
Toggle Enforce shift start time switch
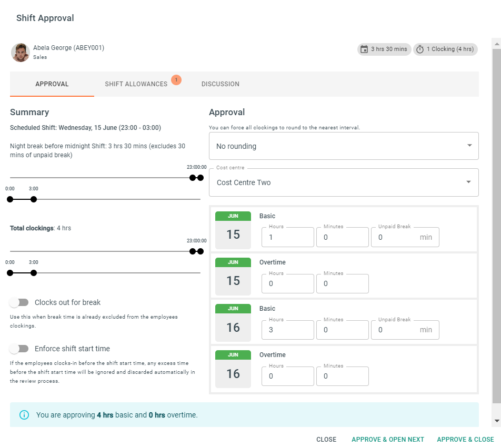pyautogui.click(x=19, y=349)
